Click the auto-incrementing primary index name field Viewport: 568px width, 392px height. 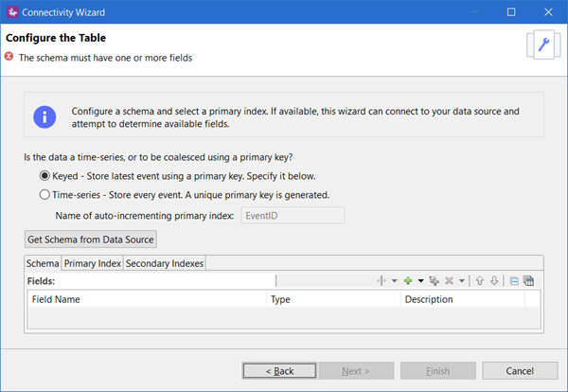click(x=291, y=215)
